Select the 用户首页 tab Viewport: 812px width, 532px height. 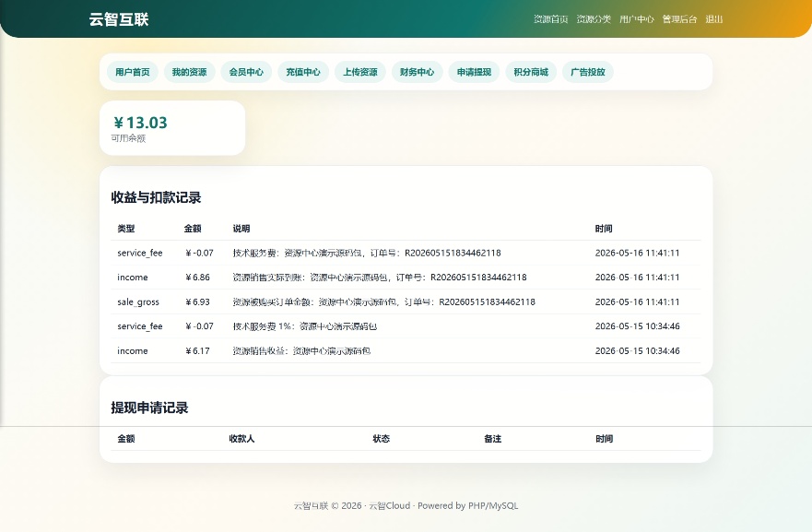point(133,72)
